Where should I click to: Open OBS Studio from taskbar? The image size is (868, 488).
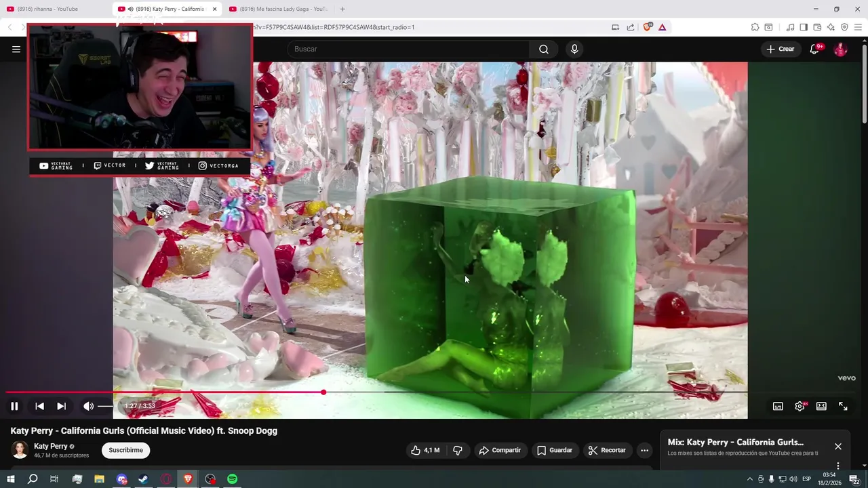tap(210, 479)
